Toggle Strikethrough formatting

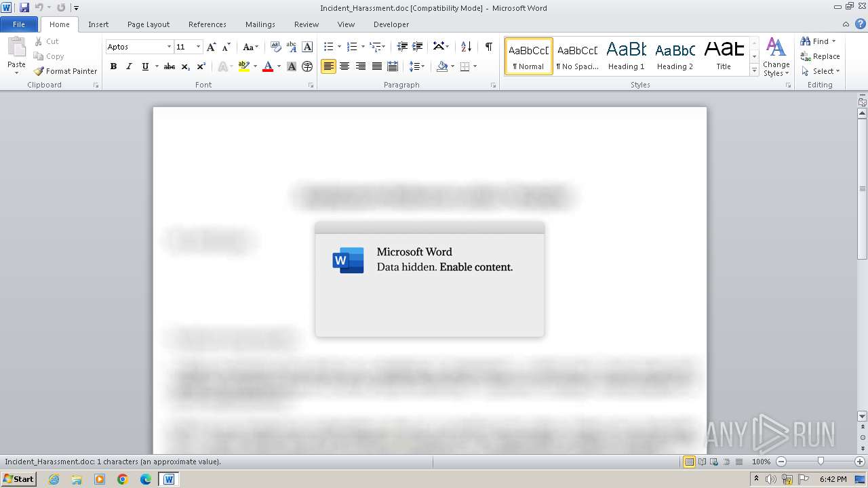(x=170, y=66)
